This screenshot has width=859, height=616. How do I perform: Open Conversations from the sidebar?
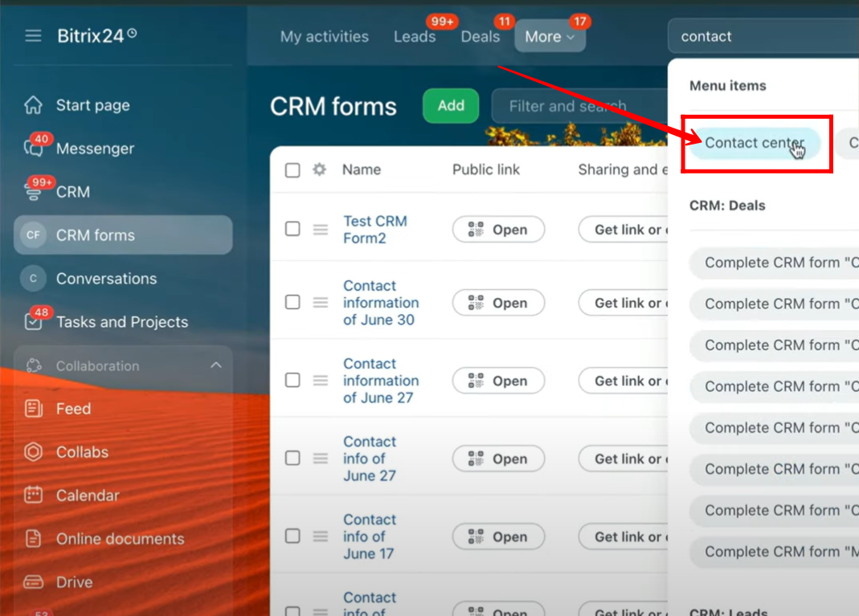[106, 279]
